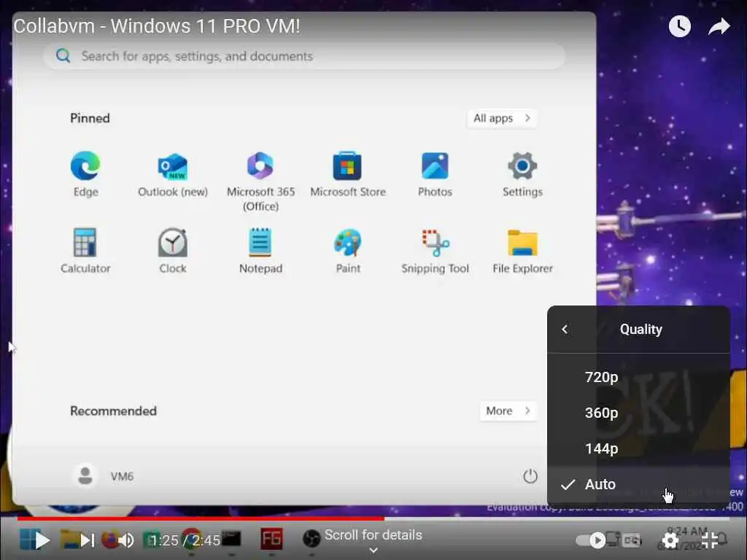The height and width of the screenshot is (560, 747).
Task: Click the 1:25 / 2:45 time display
Action: 185,540
